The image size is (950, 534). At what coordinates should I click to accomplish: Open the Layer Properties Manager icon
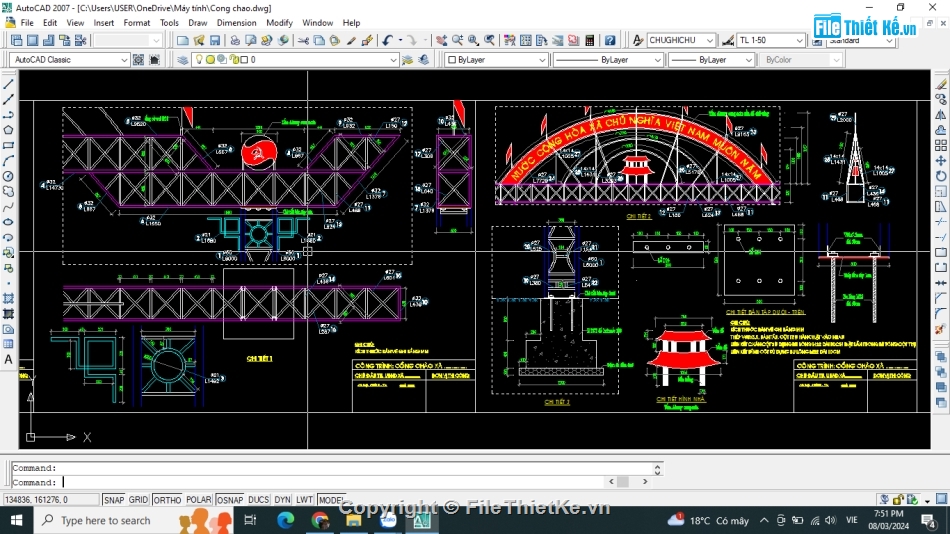tap(182, 60)
